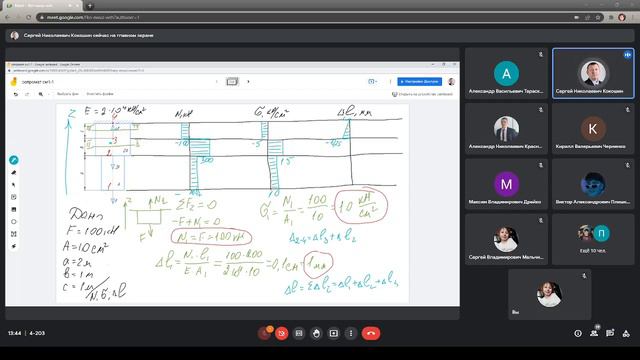Select Александр Васильевич participant tile

(x=506, y=73)
